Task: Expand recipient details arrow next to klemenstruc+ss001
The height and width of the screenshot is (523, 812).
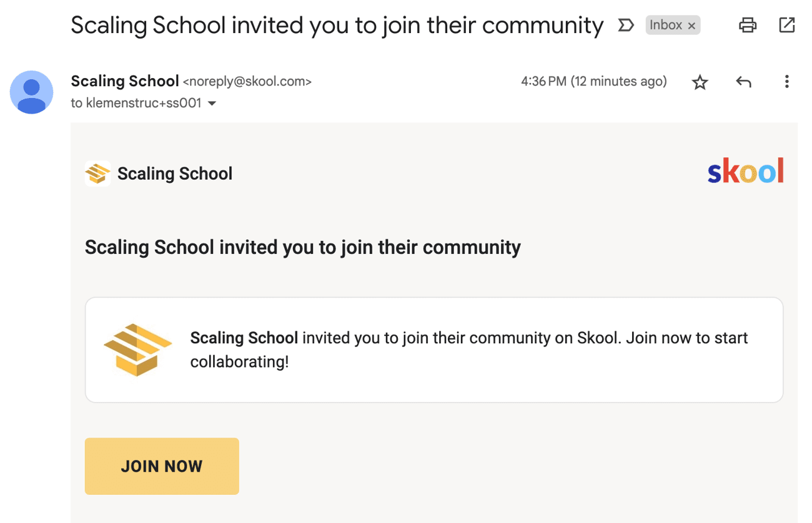Action: tap(212, 104)
